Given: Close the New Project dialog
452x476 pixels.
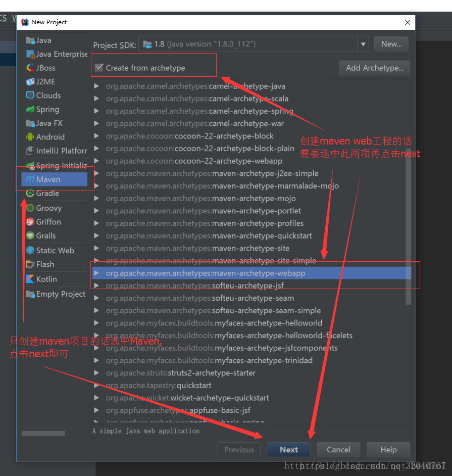Looking at the screenshot, I should click(x=408, y=22).
